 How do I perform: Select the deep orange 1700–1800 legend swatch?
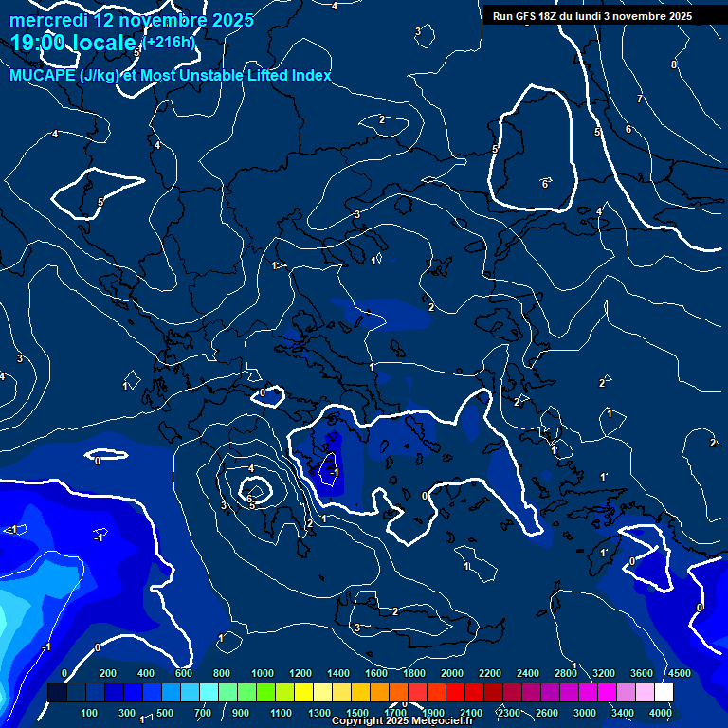(x=398, y=692)
